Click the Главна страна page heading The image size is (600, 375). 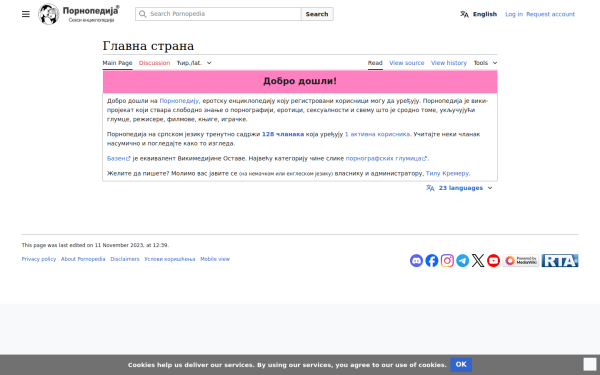pyautogui.click(x=148, y=46)
